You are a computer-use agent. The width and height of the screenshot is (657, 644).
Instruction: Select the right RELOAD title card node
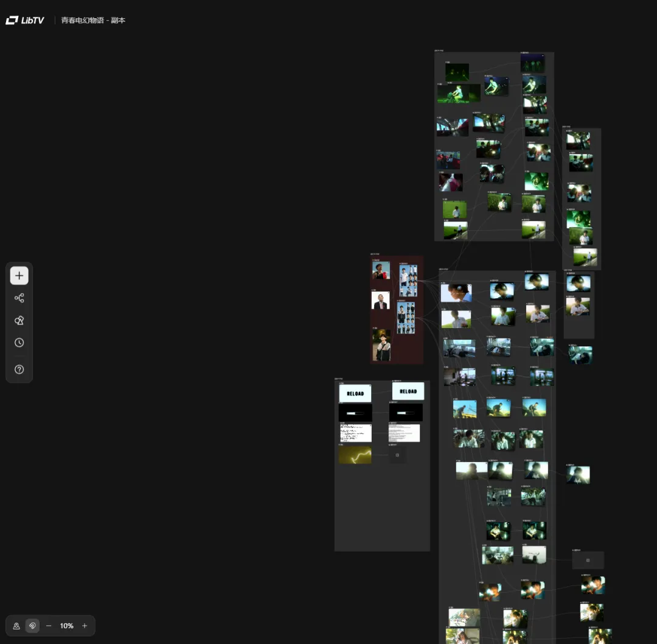click(408, 391)
